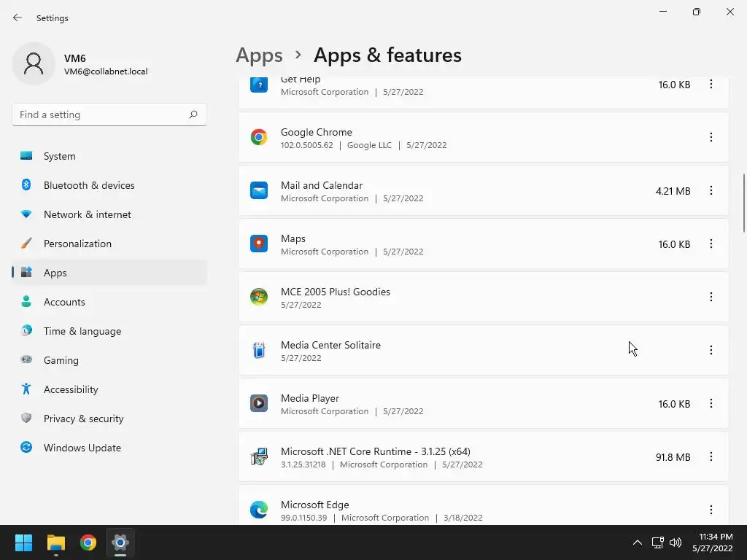The height and width of the screenshot is (560, 747).
Task: Go back using the Settings back arrow
Action: 18,17
